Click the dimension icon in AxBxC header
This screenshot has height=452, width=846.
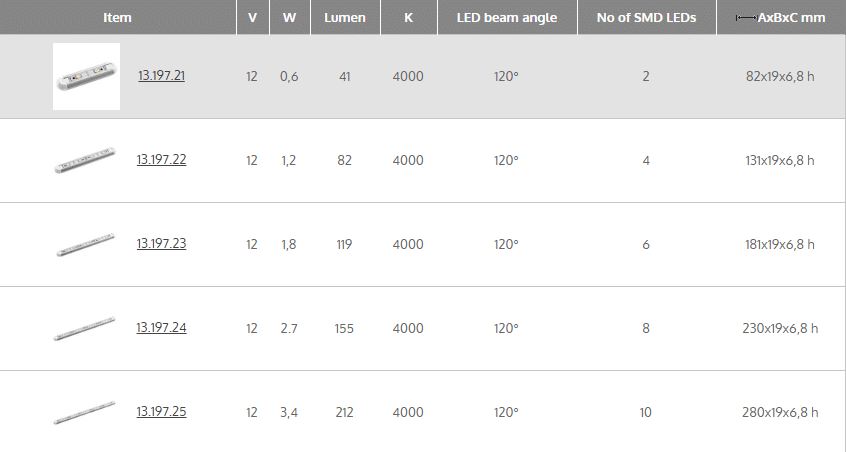click(x=745, y=18)
